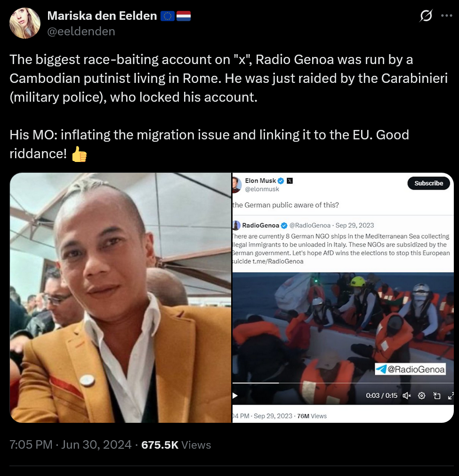
Task: Seek along the video progress bar
Action: [343, 383]
